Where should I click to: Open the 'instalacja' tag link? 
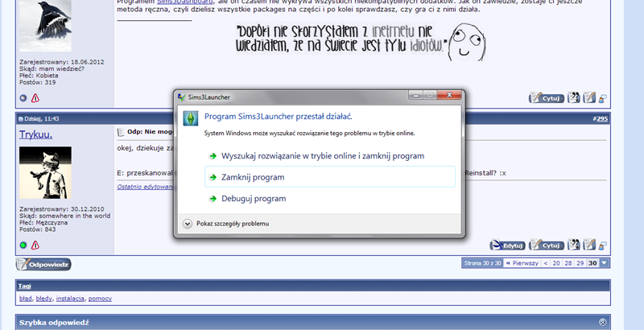click(x=70, y=299)
